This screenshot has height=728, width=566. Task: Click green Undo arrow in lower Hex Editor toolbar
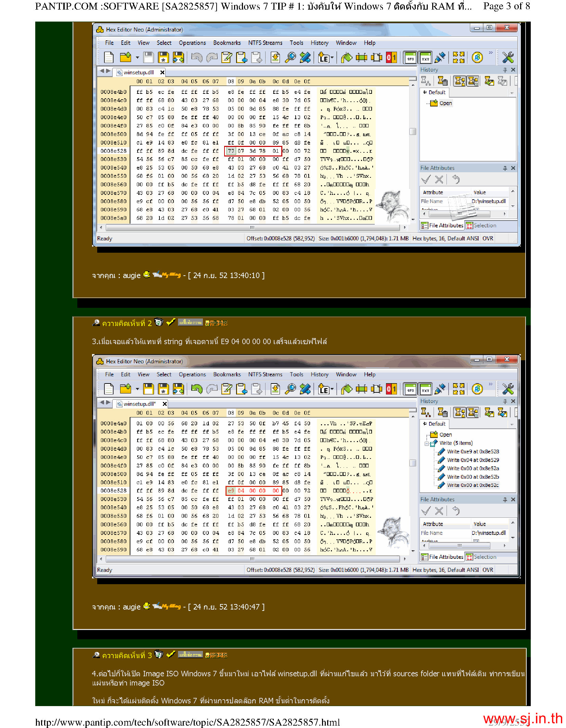click(x=197, y=389)
